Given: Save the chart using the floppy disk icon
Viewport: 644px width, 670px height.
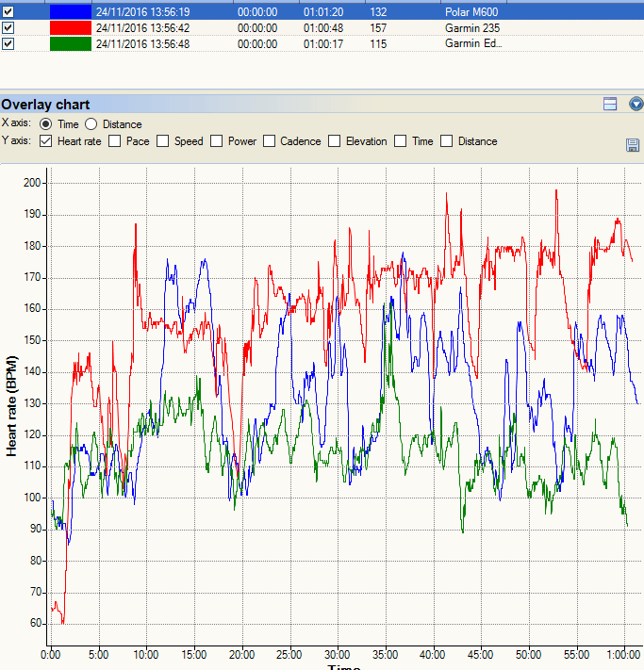Looking at the screenshot, I should coord(633,145).
